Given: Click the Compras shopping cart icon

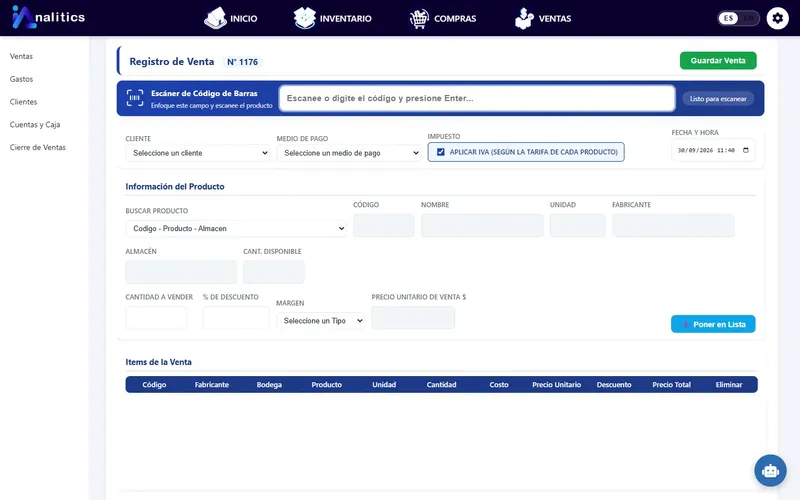Looking at the screenshot, I should (419, 19).
